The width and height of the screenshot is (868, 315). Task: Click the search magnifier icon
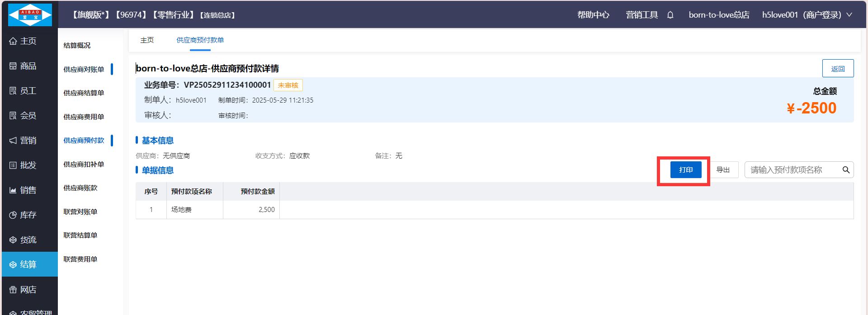point(845,170)
